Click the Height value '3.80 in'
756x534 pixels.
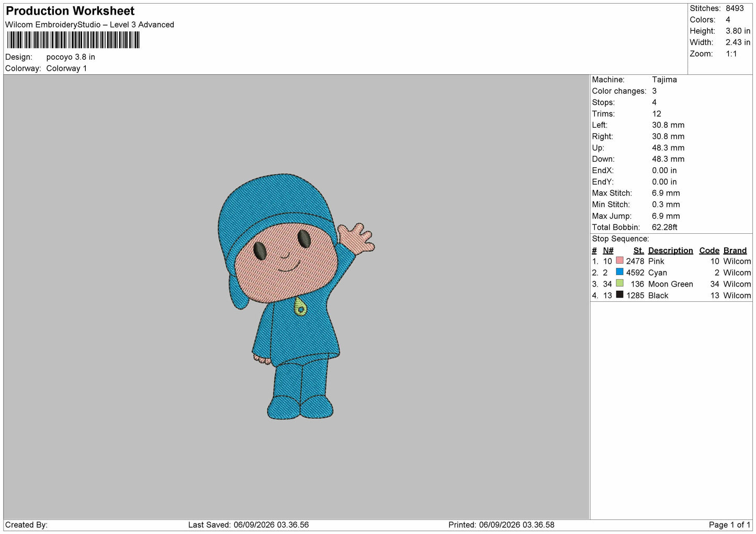[738, 31]
